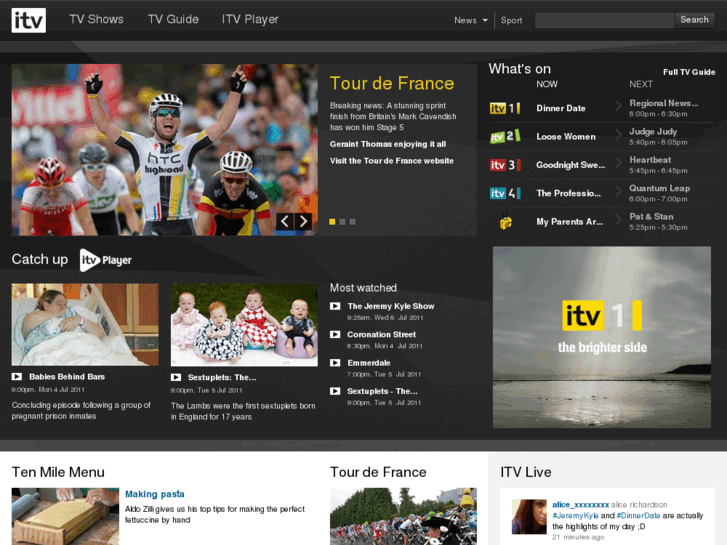Show the previous carousel slide
727x545 pixels.
tap(285, 221)
